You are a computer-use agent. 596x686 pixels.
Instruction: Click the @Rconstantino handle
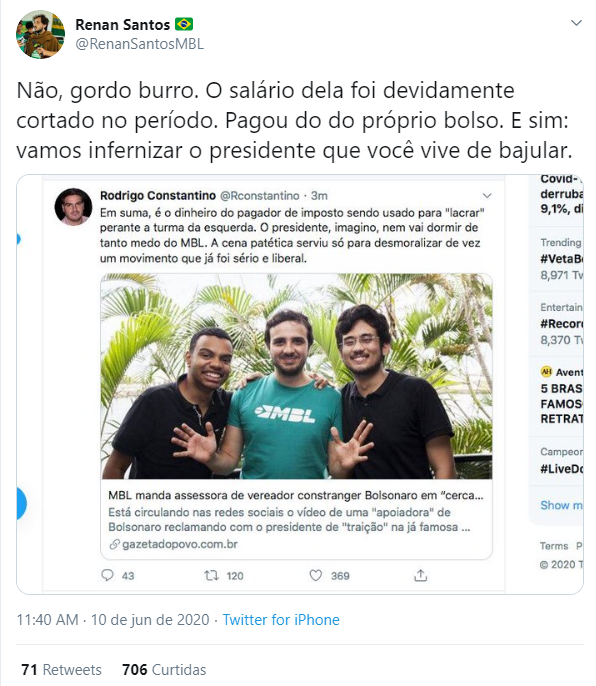259,196
